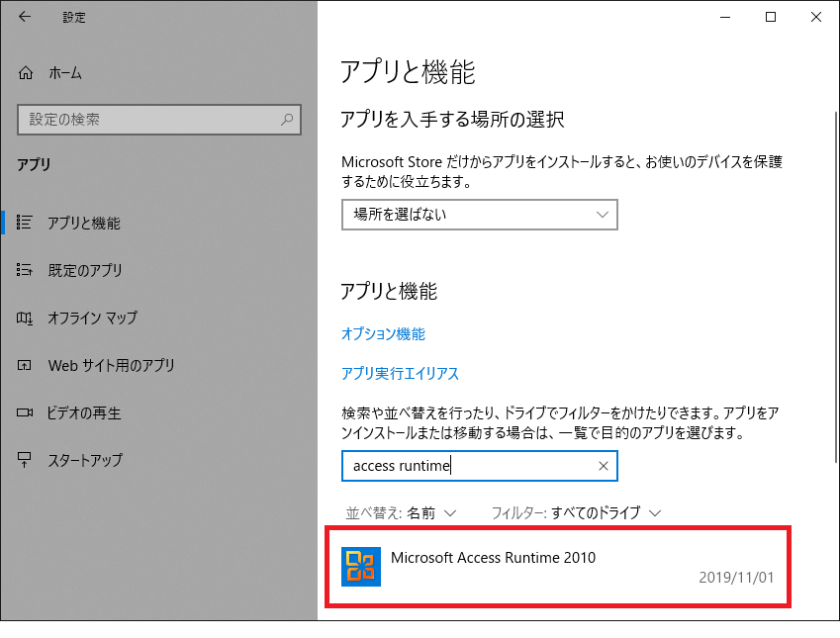Click the アプリと機能 sidebar icon
The height and width of the screenshot is (638, 840).
point(26,223)
